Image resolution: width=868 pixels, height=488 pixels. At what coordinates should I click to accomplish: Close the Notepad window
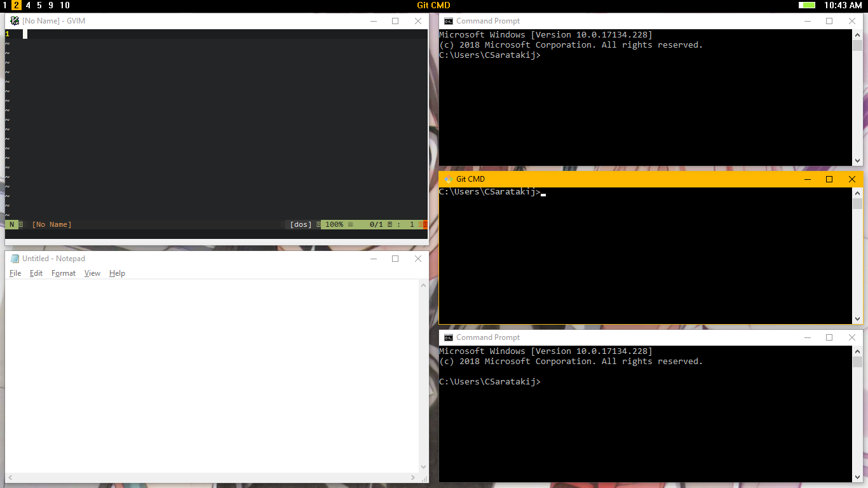click(x=418, y=259)
